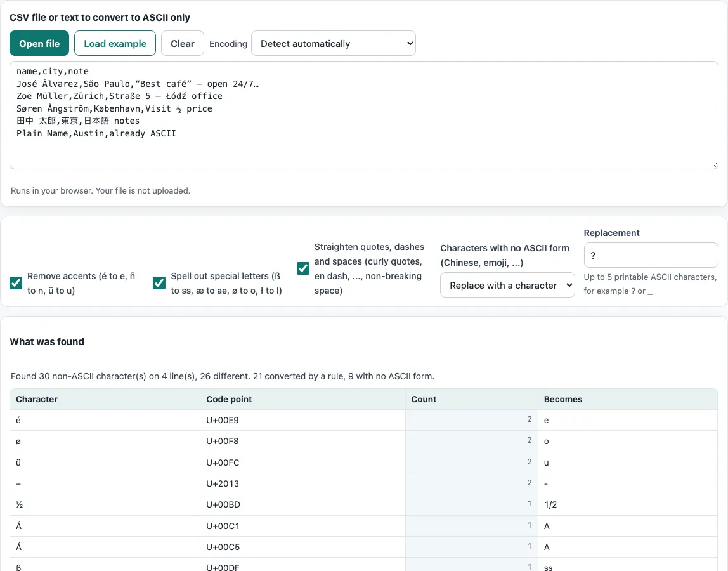Select the U+00E9 code point cell
This screenshot has height=571, width=728.
click(x=302, y=420)
